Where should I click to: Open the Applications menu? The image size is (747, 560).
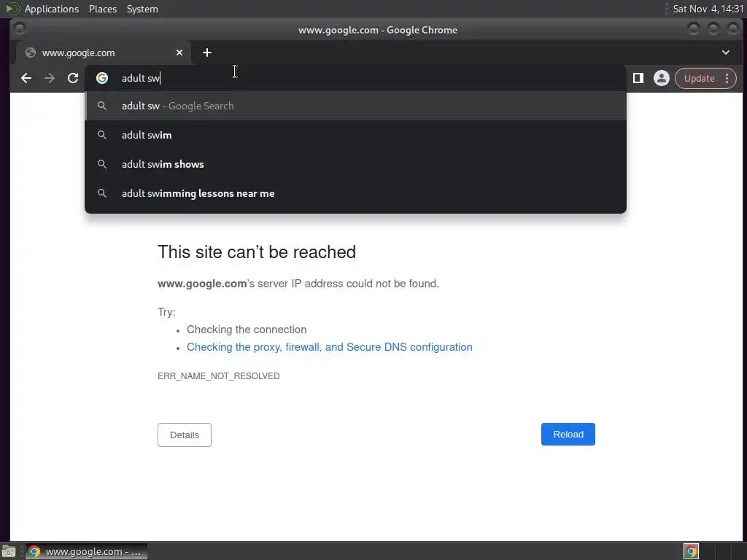52,9
